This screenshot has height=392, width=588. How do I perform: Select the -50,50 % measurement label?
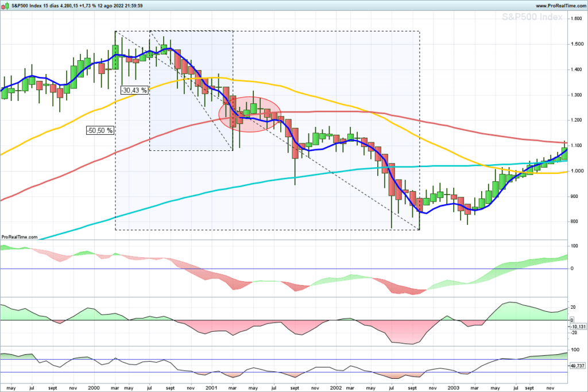point(100,130)
